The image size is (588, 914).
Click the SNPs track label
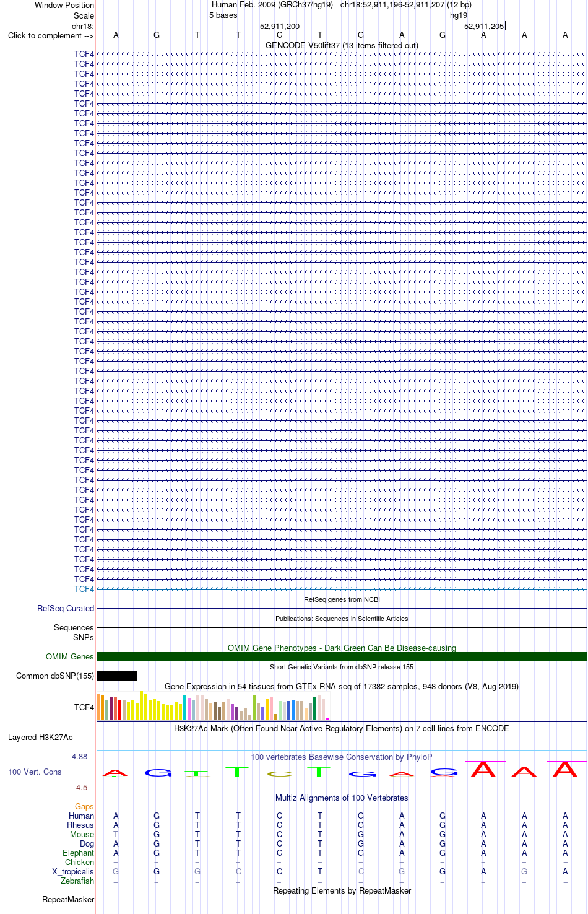pos(84,637)
